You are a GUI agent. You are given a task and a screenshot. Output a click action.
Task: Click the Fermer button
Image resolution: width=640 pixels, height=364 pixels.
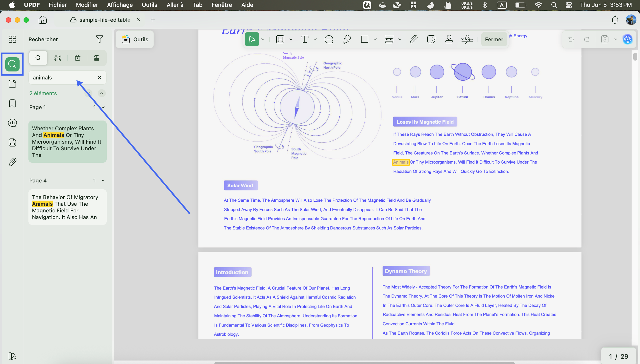pyautogui.click(x=494, y=39)
